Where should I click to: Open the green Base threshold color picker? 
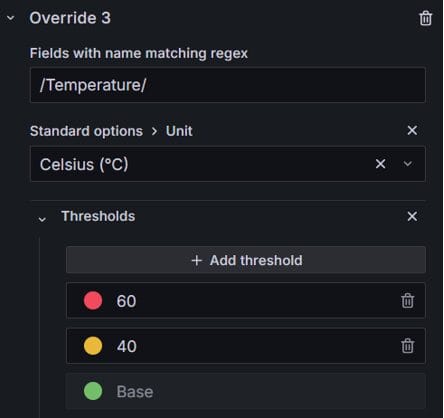[x=93, y=391]
